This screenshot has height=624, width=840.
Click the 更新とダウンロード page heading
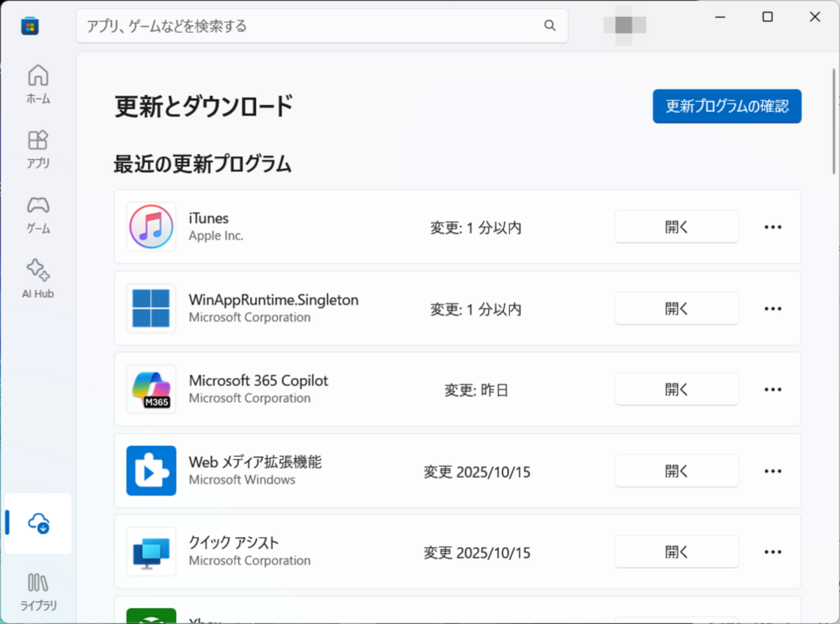pyautogui.click(x=204, y=107)
